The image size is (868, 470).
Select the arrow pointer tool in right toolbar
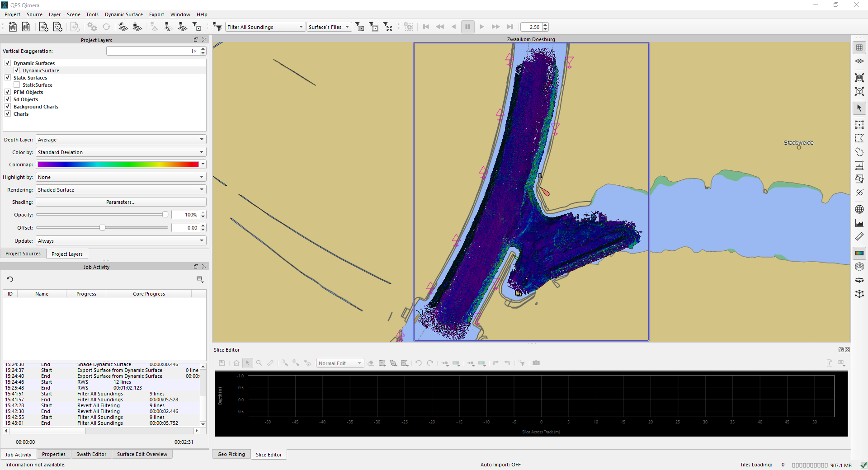point(859,108)
